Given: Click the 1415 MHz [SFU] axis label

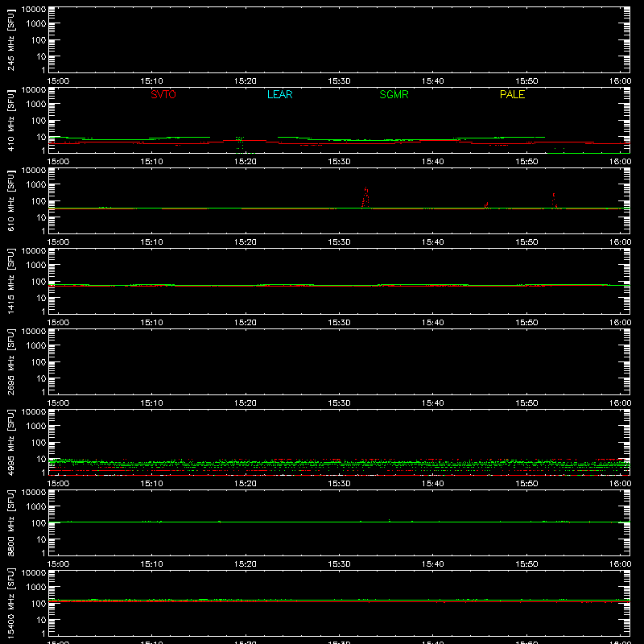Looking at the screenshot, I should 10,281.
